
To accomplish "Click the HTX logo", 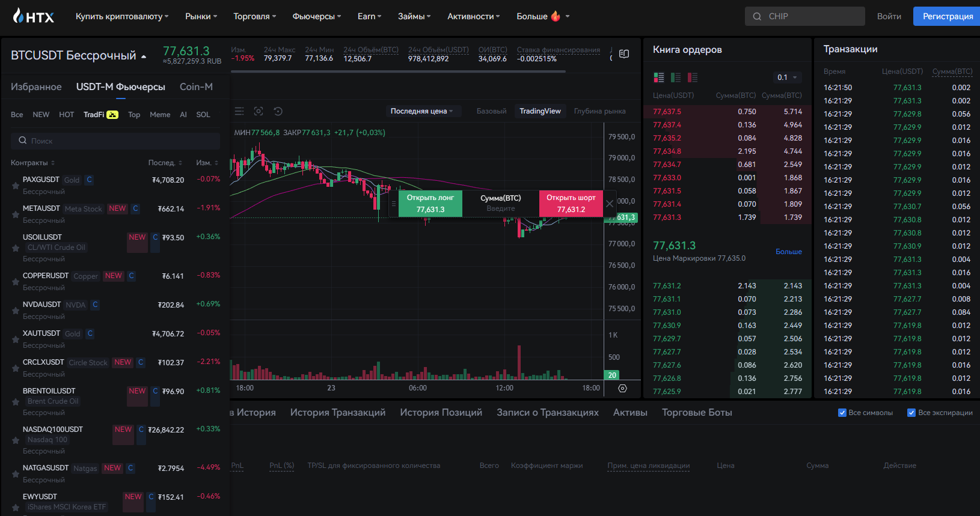I will coord(34,16).
